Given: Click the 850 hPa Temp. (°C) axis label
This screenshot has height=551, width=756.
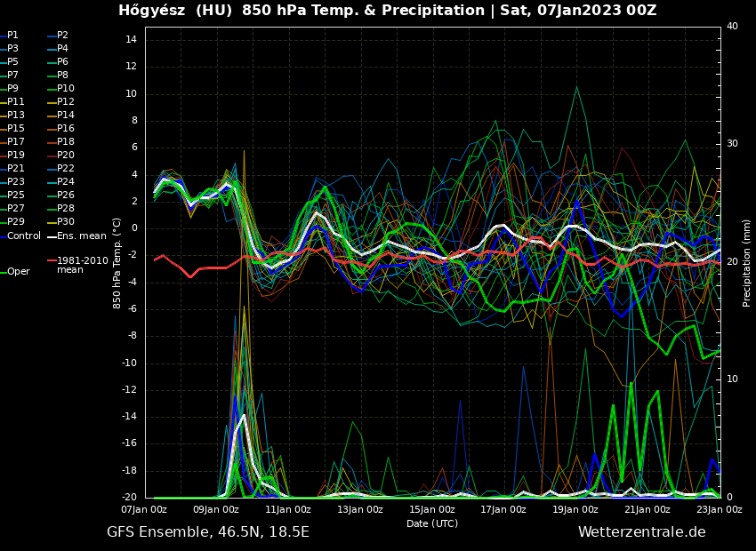Looking at the screenshot, I should coord(117,262).
